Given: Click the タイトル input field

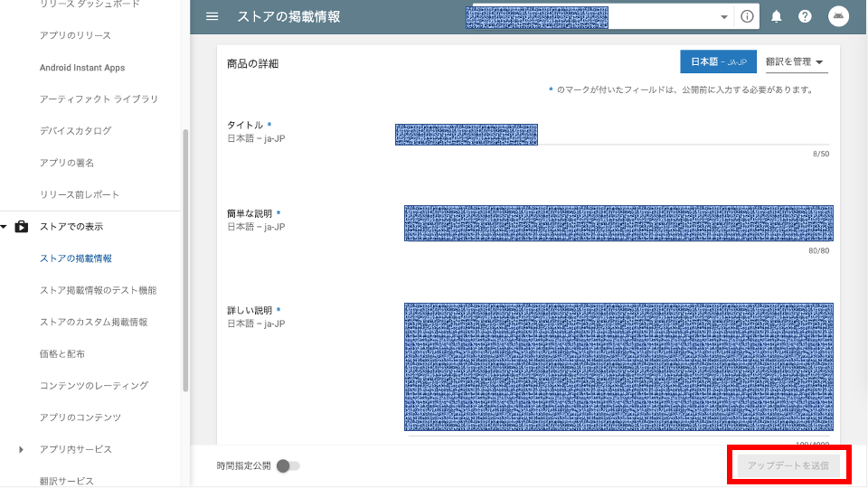Looking at the screenshot, I should [x=612, y=135].
